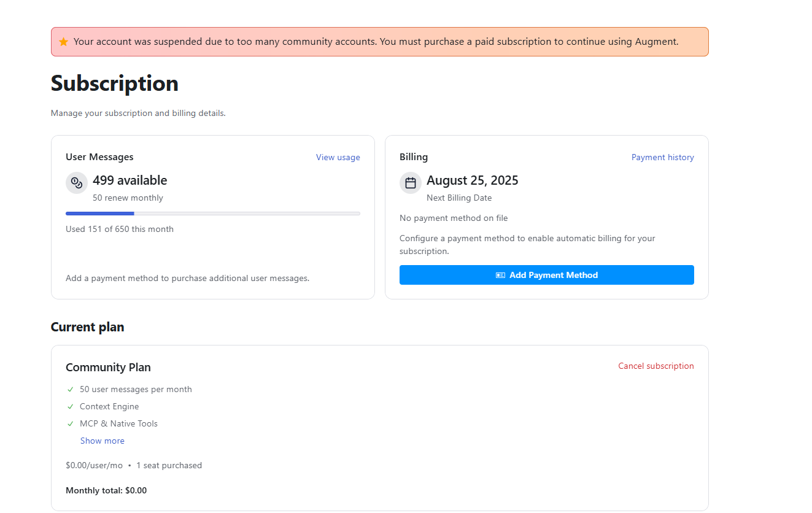Click the Monthly total: $0.00 text
The height and width of the screenshot is (513, 812).
click(106, 490)
